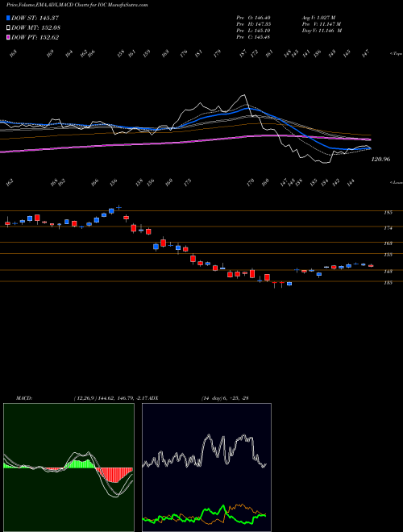
Task: Select the 'Pre H: 147.35' value
Action: coord(253,24)
